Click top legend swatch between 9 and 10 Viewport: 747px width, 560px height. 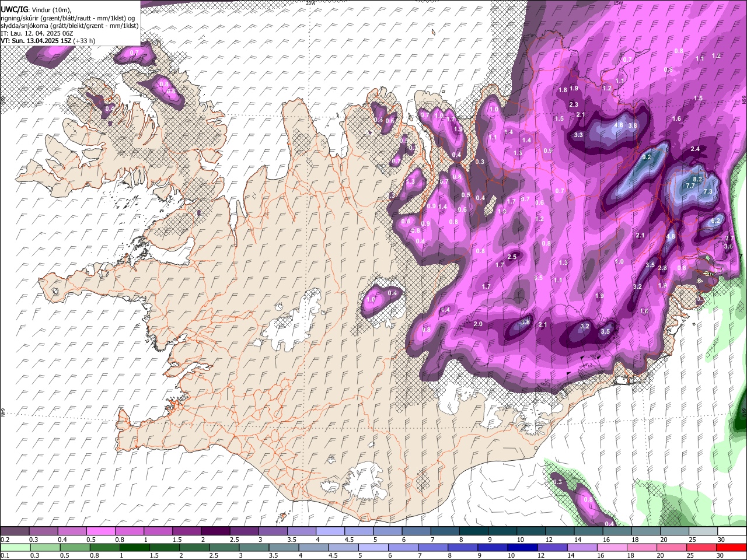tap(502, 531)
